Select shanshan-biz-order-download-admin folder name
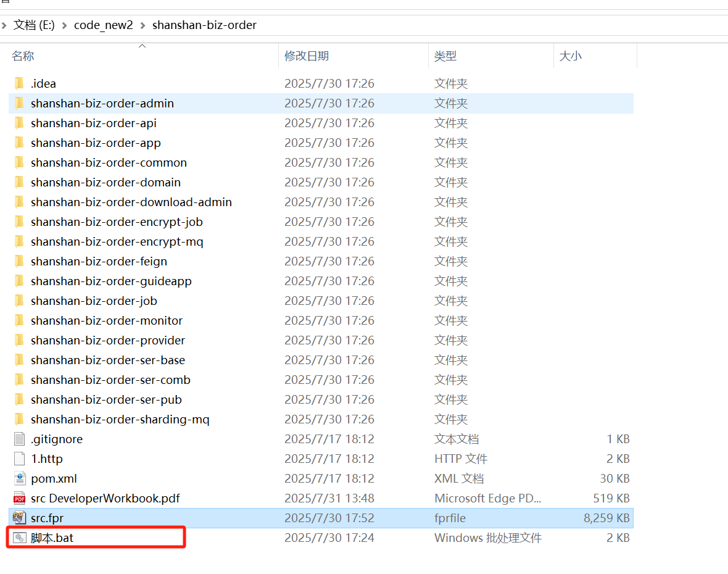The image size is (728, 574). (x=131, y=202)
